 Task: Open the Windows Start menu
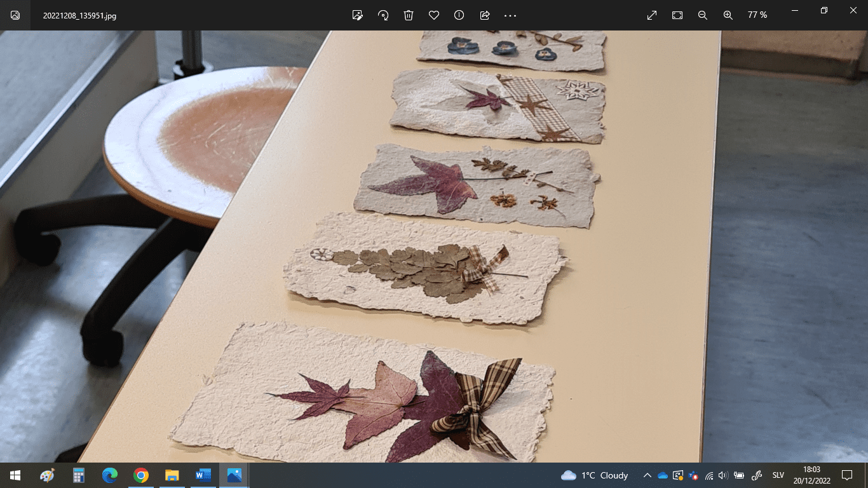[15, 475]
